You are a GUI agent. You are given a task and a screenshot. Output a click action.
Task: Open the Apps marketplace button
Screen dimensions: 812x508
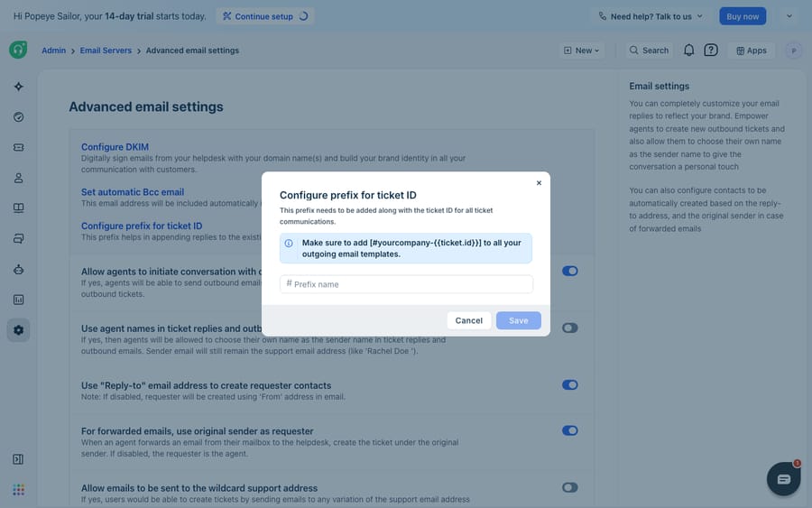point(752,51)
